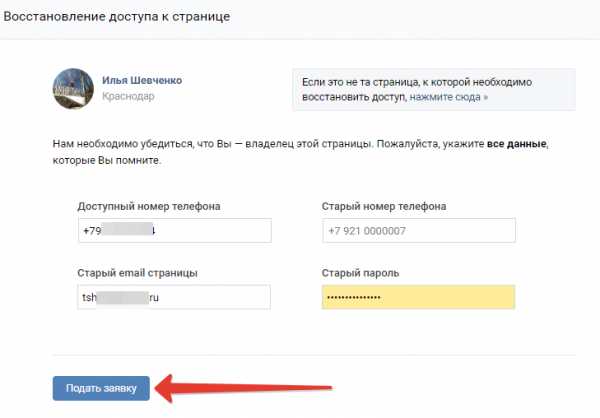Viewport: 600px width, 418px height.
Task: Click the bold «все данные» text
Action: [516, 144]
